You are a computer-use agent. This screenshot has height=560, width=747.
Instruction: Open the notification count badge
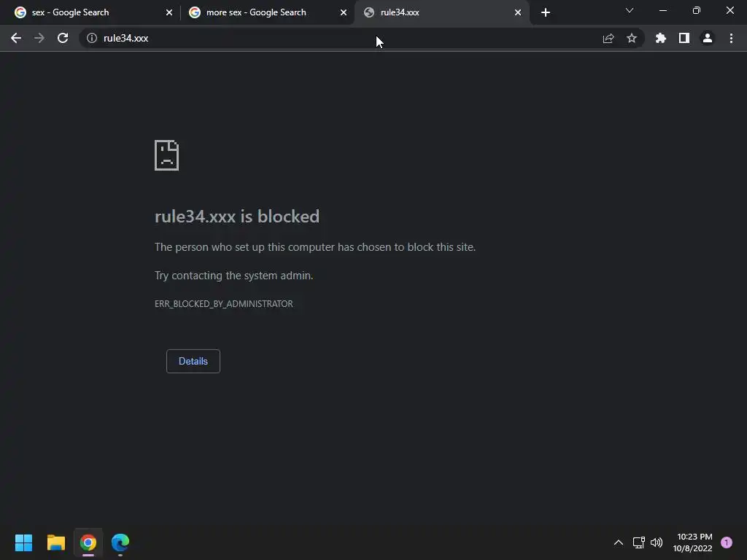727,542
